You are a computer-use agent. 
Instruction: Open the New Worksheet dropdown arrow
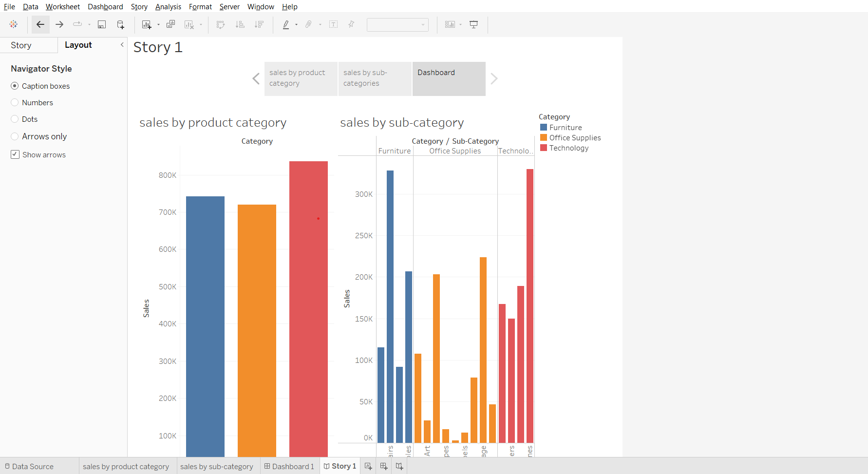click(158, 25)
